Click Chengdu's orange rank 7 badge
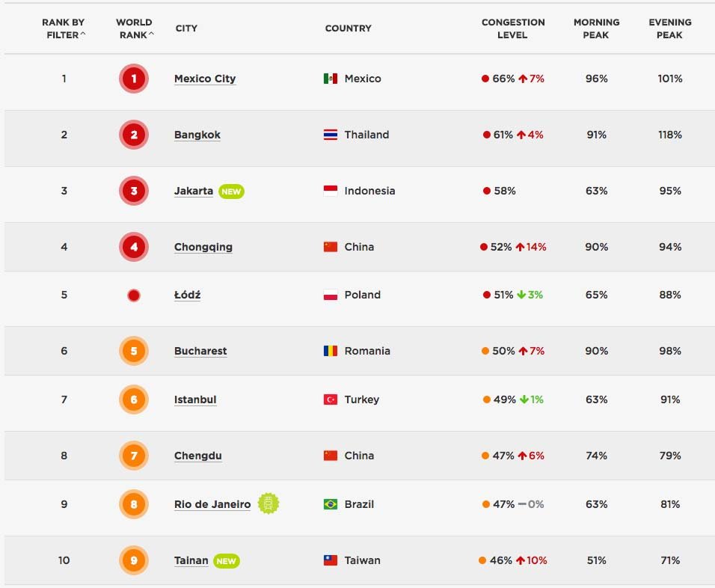This screenshot has width=715, height=588. click(134, 456)
